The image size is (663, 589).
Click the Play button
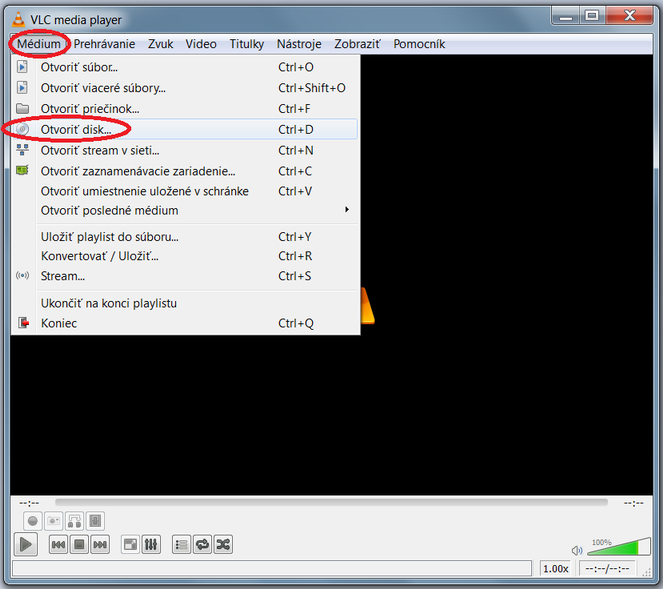pos(26,544)
